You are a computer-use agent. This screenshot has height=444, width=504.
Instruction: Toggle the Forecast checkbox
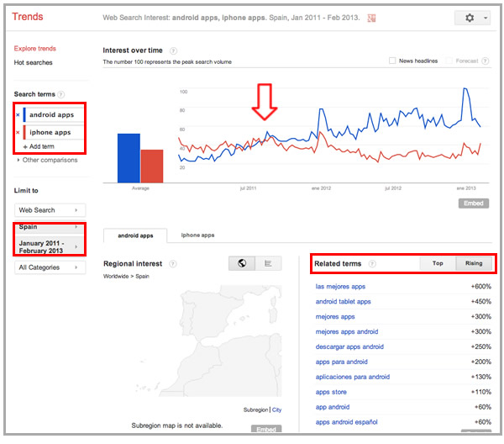[x=449, y=61]
